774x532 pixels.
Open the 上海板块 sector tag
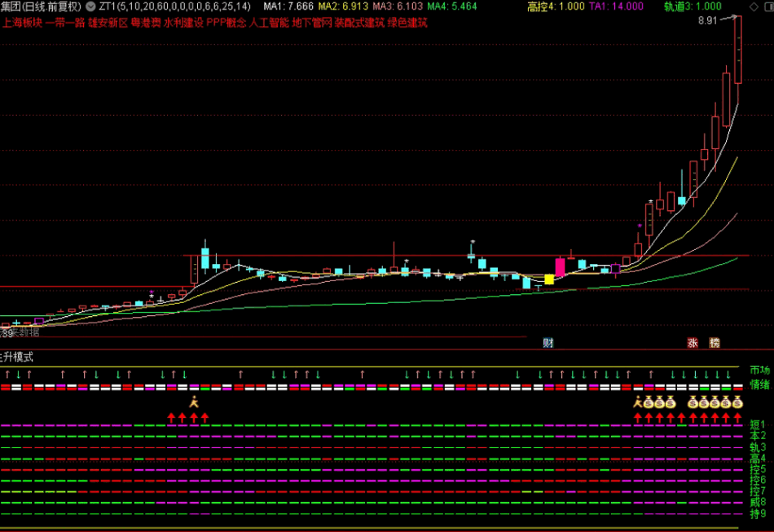22,23
